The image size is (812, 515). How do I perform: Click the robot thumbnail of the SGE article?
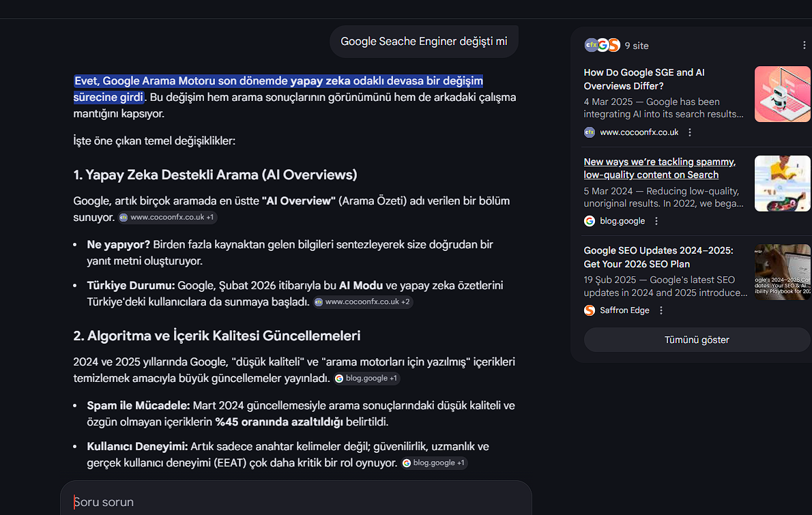[783, 94]
